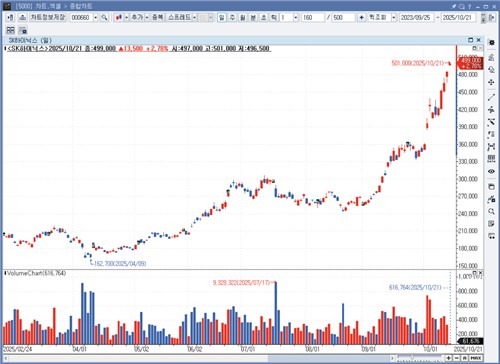Screen dimensions: 500x364
Task: Click the stock search magnifier icon
Action: click(x=104, y=17)
